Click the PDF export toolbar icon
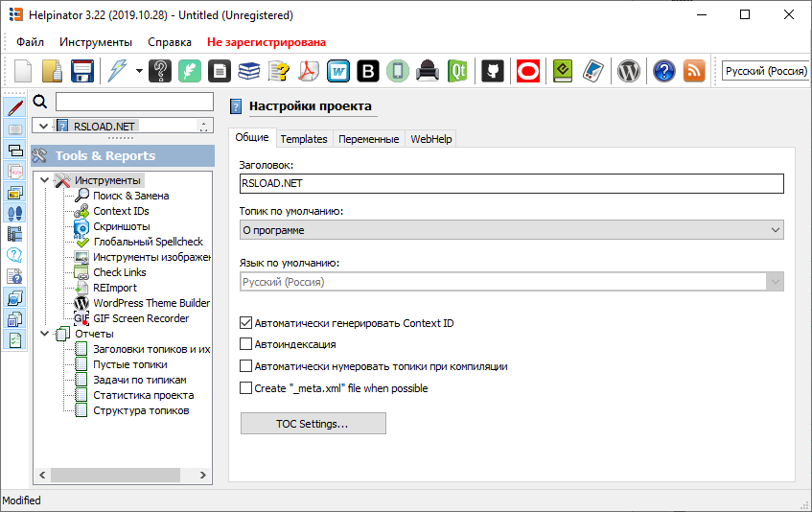Image resolution: width=812 pixels, height=512 pixels. click(x=308, y=71)
